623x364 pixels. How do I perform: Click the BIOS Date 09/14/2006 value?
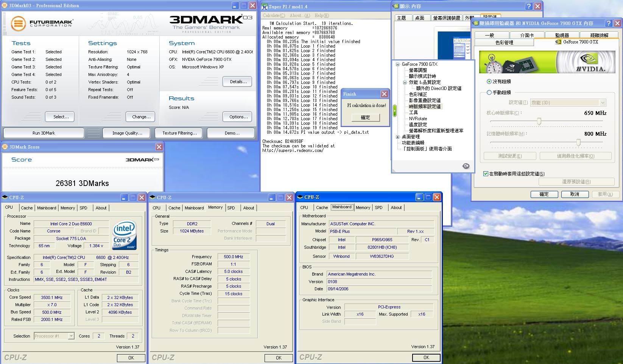(379, 289)
